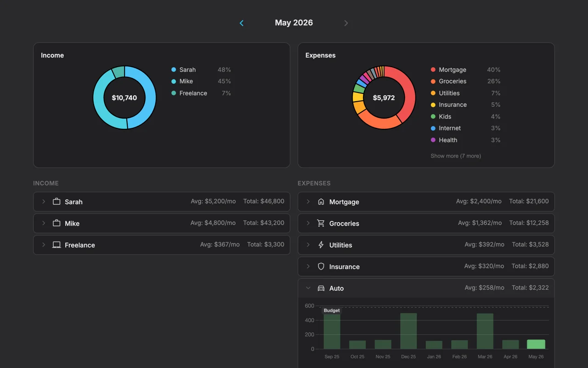The height and width of the screenshot is (368, 588).
Task: Click Mike's Avg: $4,800/mo value
Action: point(213,223)
